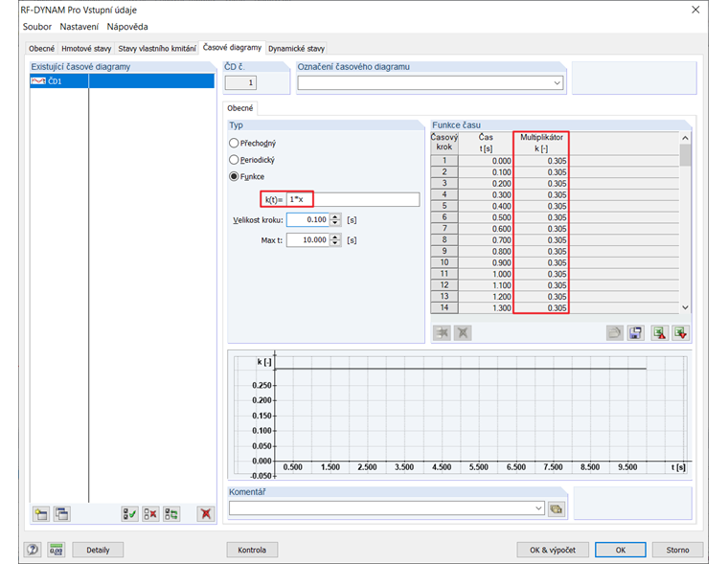728x564 pixels.
Task: Click the table scrollbar down arrow
Action: [685, 307]
